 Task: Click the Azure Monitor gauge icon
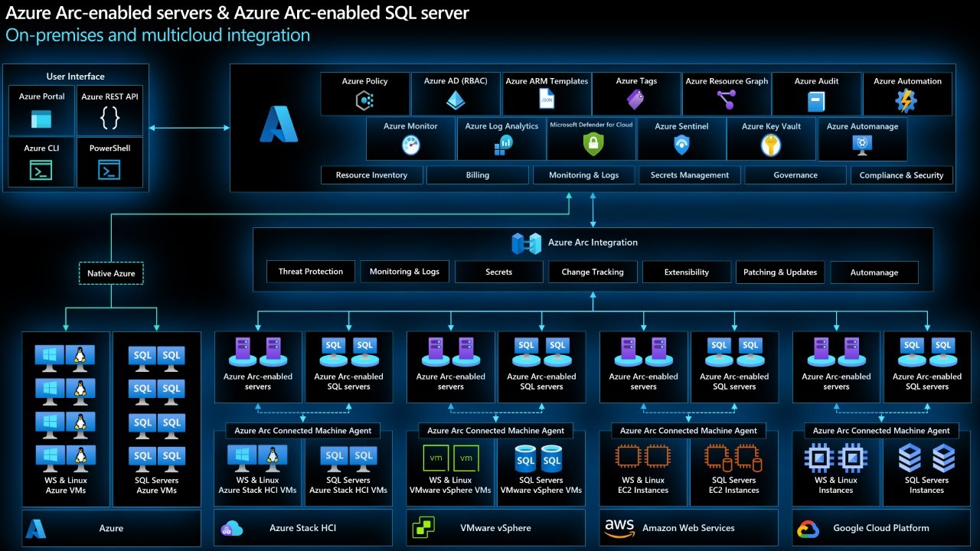pyautogui.click(x=411, y=145)
